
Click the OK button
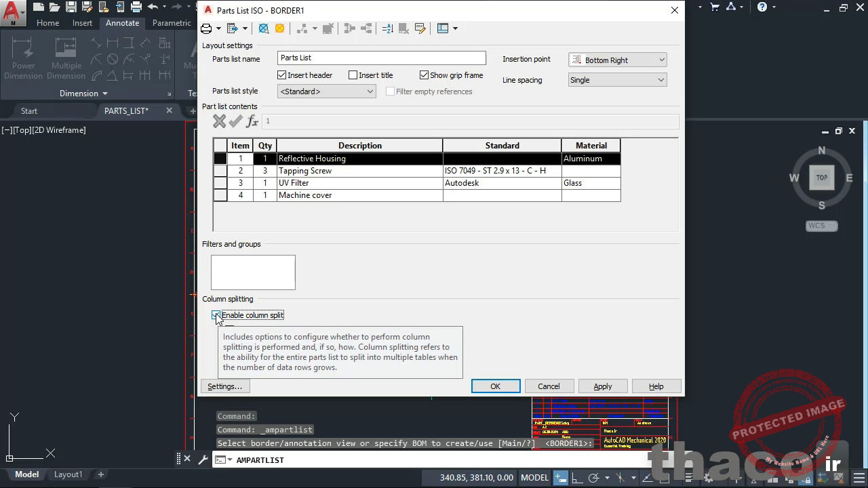click(x=496, y=386)
